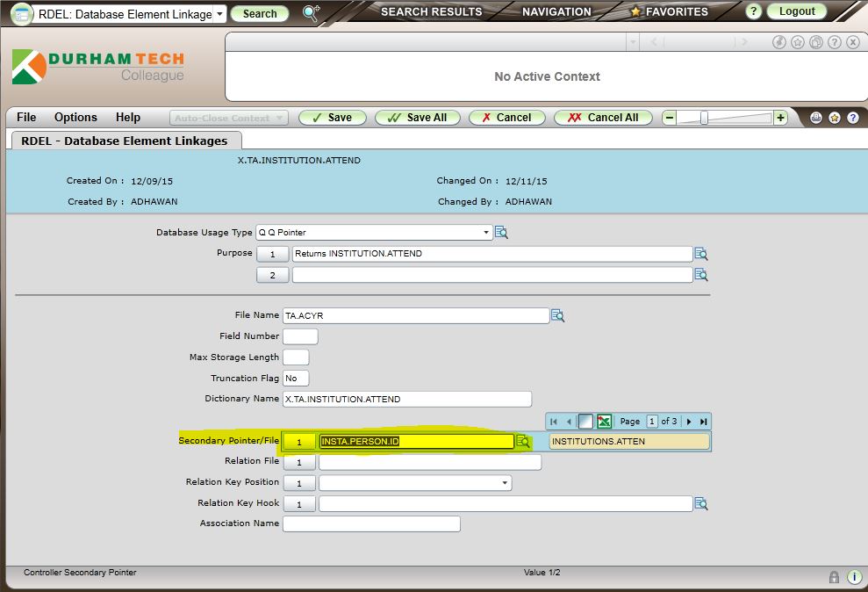Click the zoom slider plus button

780,118
